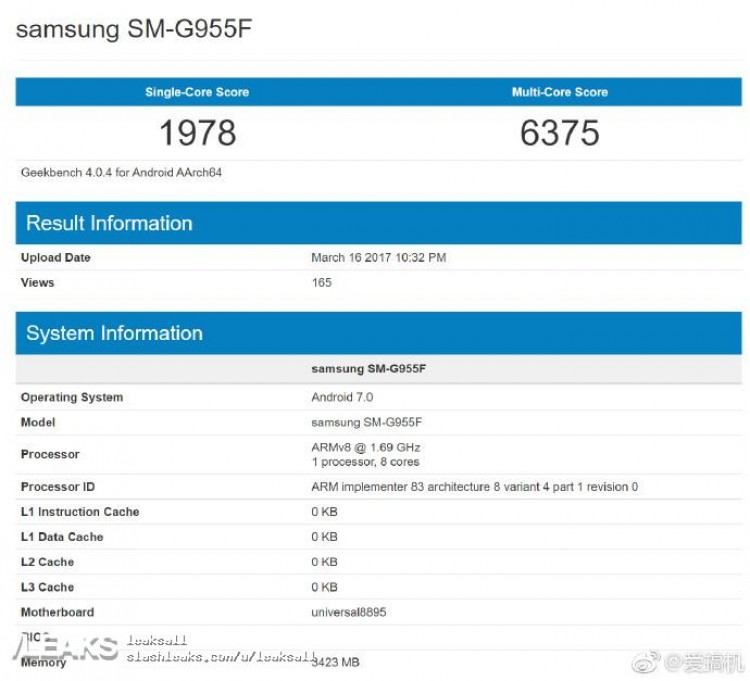Select the 3423 MB memory value
The width and height of the screenshot is (750, 681).
coord(335,662)
